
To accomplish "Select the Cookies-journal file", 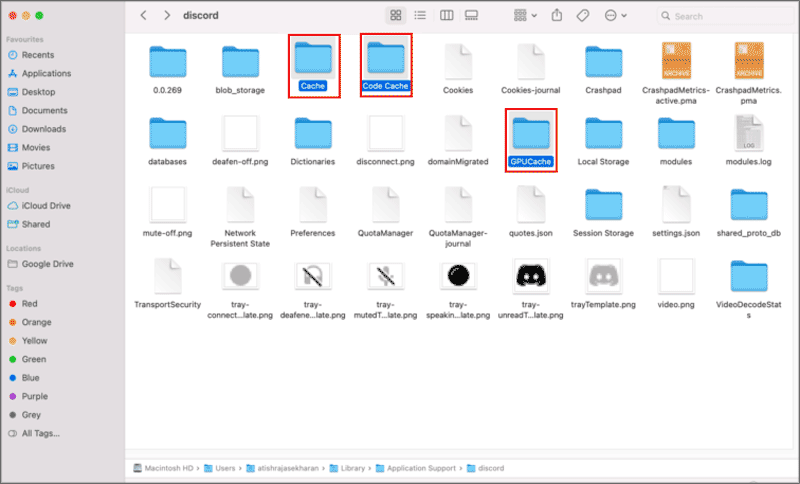I will [531, 62].
